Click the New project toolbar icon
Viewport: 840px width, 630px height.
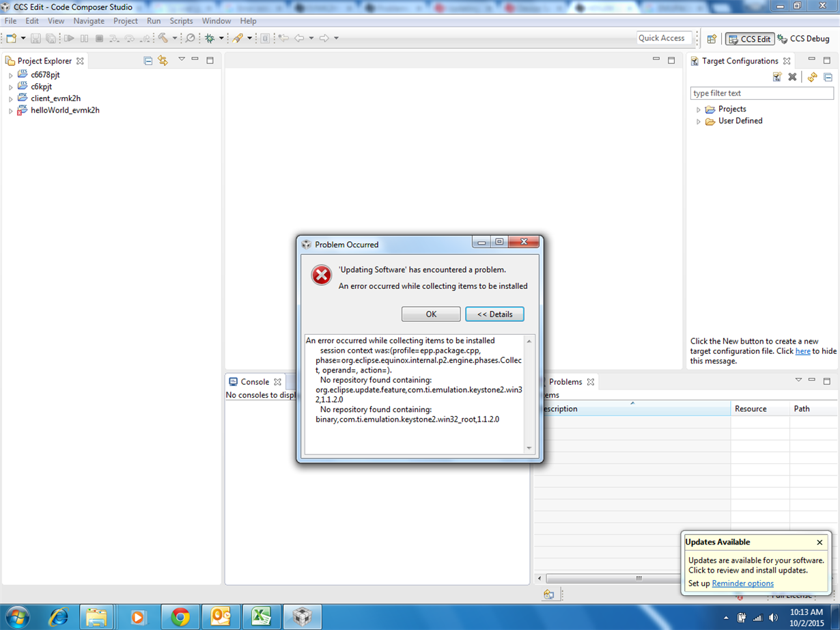point(12,38)
